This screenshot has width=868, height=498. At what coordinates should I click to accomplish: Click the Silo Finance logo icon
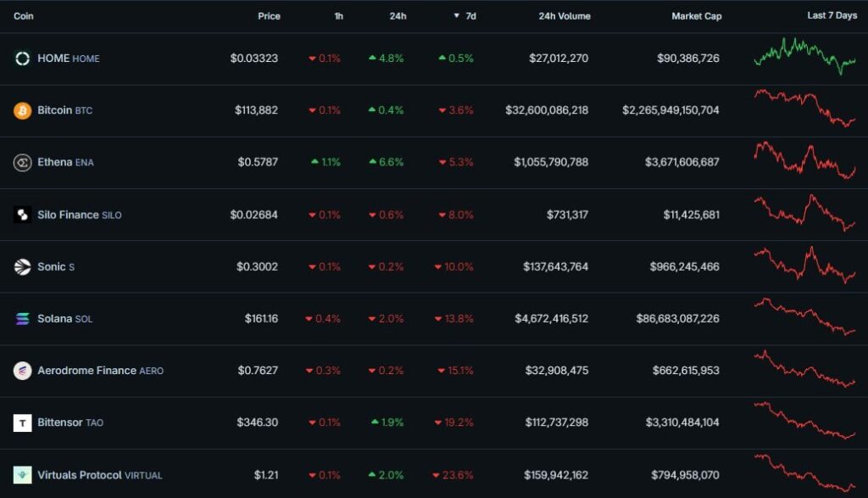click(24, 214)
